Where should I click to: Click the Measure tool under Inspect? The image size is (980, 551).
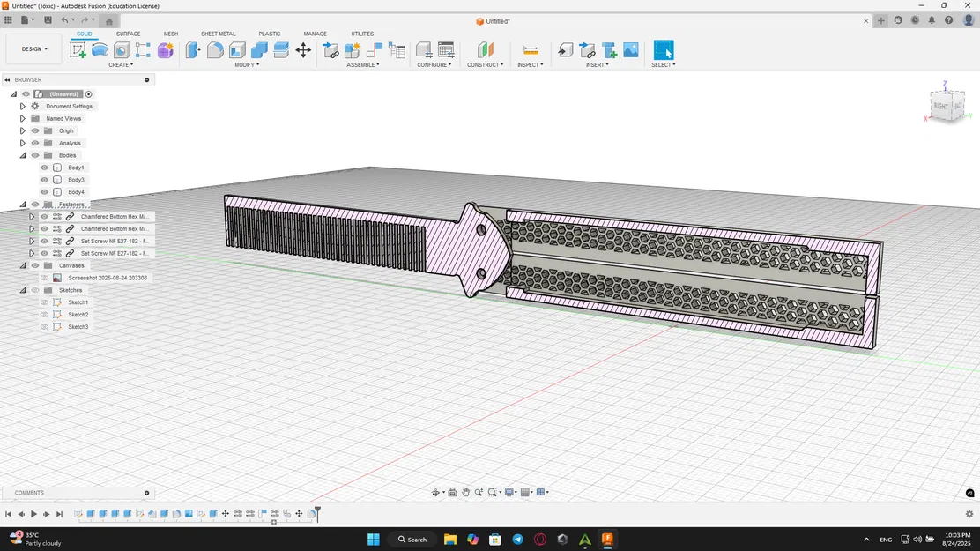530,50
